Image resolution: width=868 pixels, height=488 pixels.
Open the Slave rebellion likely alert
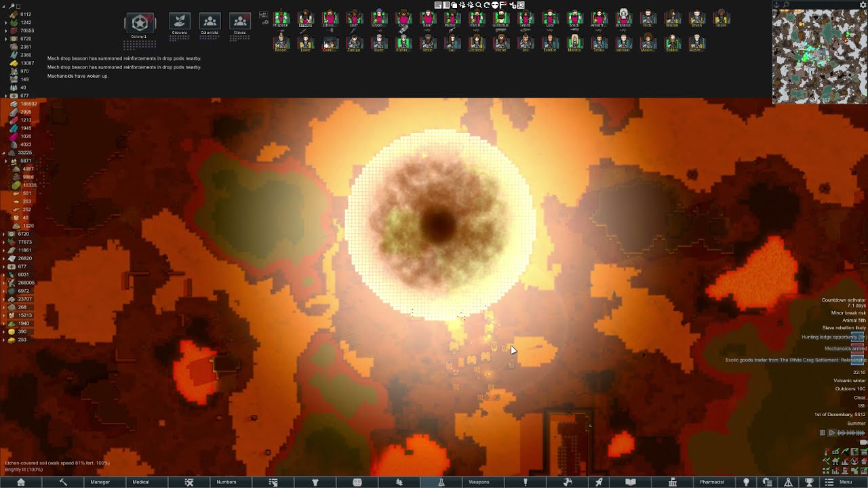pyautogui.click(x=844, y=328)
